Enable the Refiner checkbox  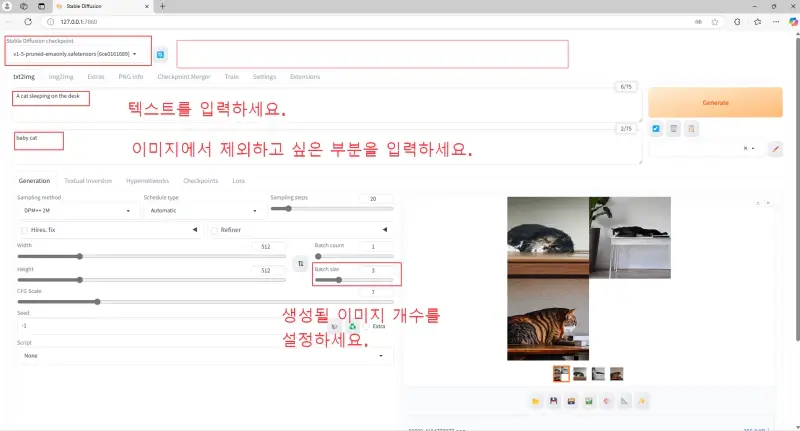(214, 231)
